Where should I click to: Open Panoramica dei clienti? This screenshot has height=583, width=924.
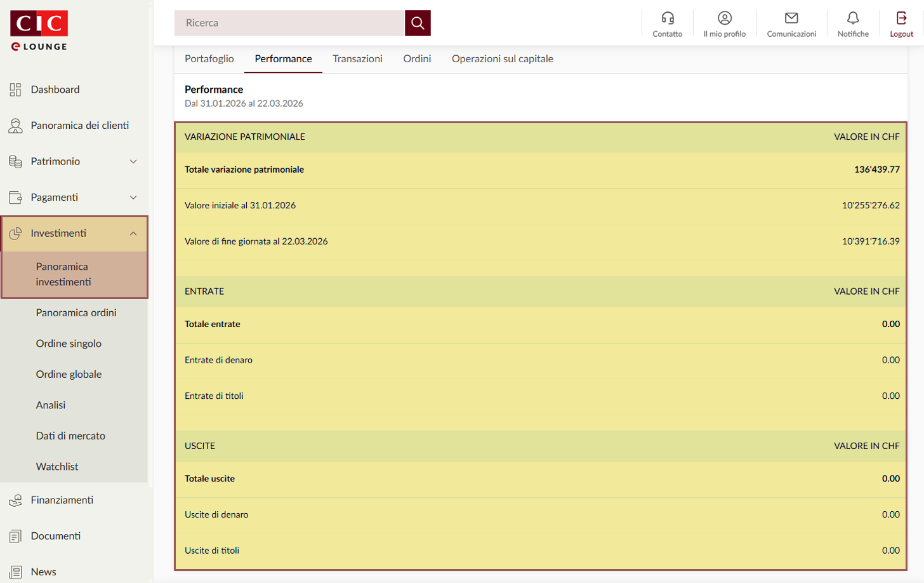point(79,126)
